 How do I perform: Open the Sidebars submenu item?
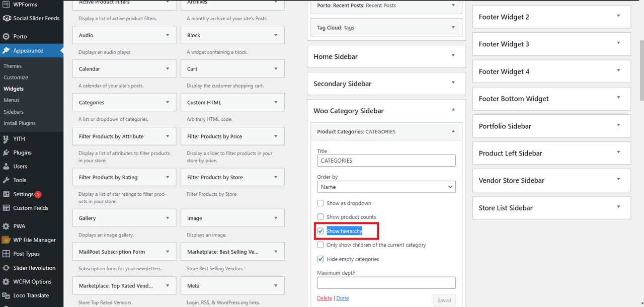click(14, 112)
